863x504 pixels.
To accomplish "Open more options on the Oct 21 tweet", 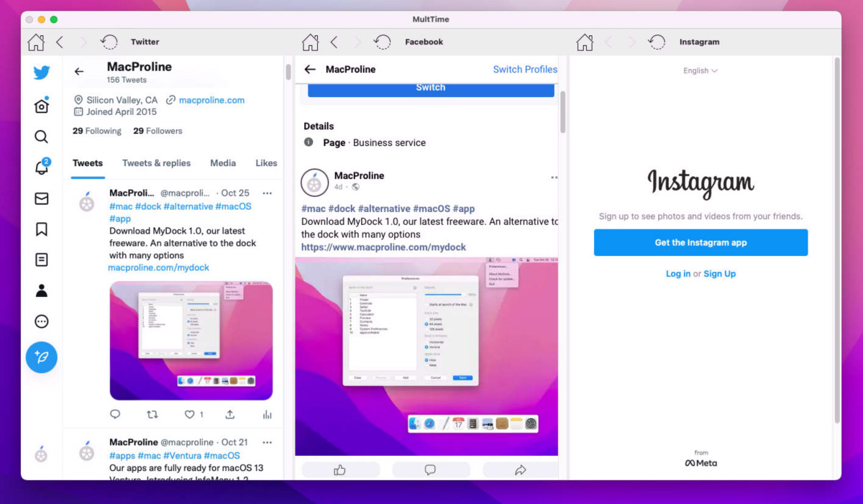I will tap(268, 442).
